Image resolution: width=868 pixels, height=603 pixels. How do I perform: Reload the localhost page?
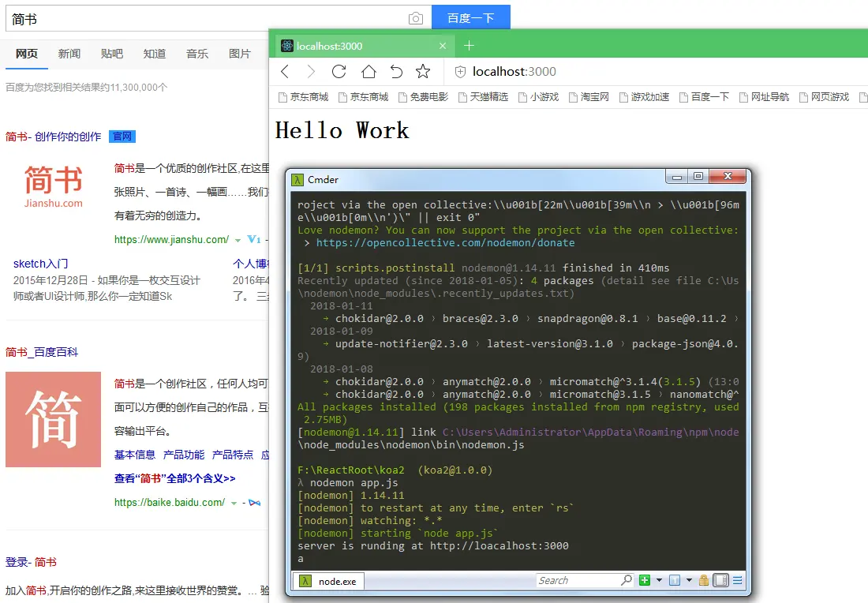click(339, 72)
